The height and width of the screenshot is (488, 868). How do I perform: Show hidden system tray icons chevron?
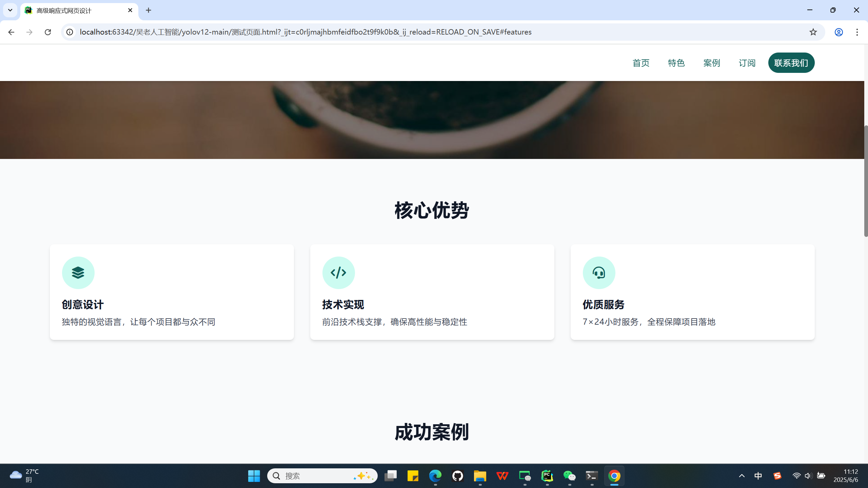[x=742, y=476]
